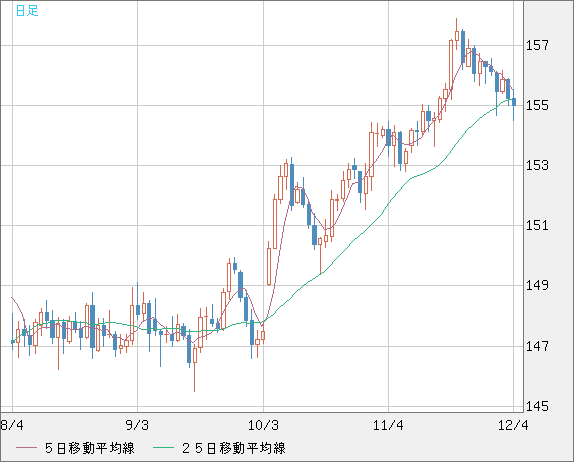This screenshot has width=574, height=462.
Task: Select the 157 price axis label
Action: pos(537,45)
